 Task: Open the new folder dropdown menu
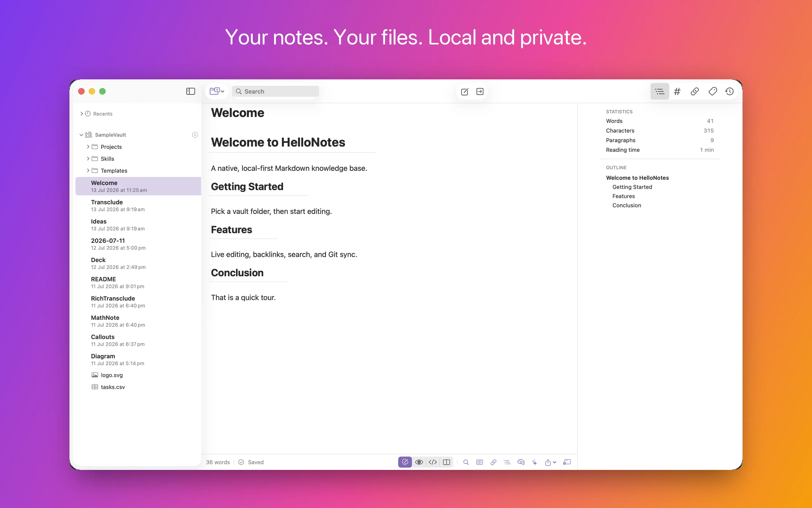[217, 91]
